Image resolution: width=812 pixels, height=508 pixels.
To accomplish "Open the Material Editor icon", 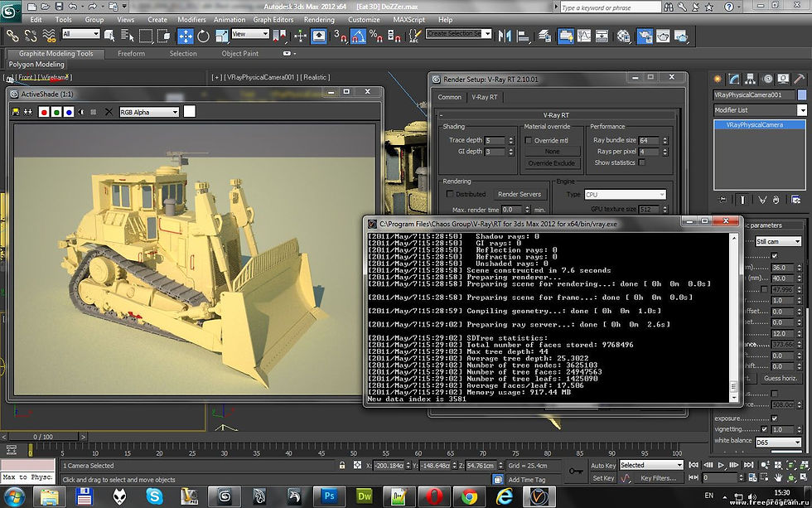I will [x=623, y=36].
